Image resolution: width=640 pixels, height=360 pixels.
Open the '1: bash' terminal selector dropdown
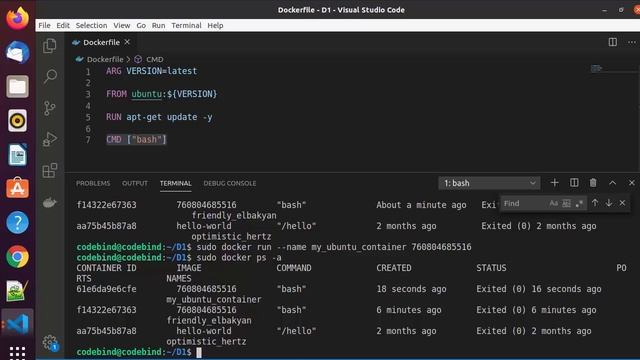(x=489, y=183)
